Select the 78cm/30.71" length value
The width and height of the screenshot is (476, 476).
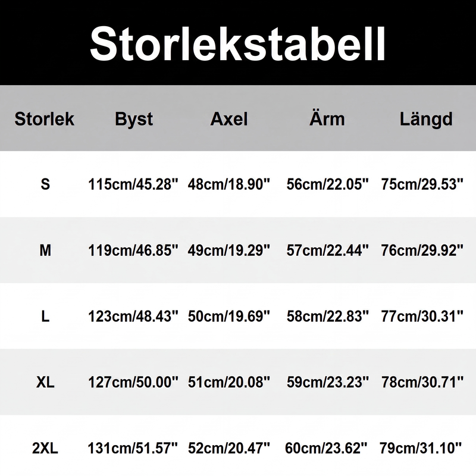(422, 382)
